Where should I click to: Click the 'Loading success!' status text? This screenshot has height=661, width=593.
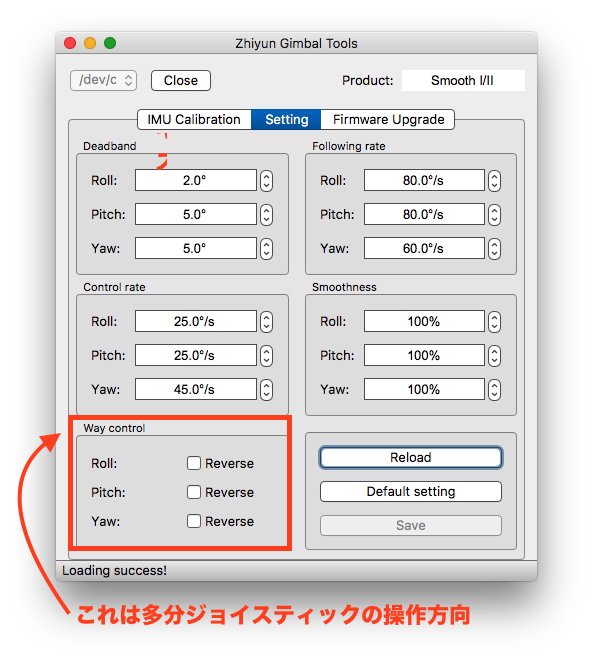[115, 570]
